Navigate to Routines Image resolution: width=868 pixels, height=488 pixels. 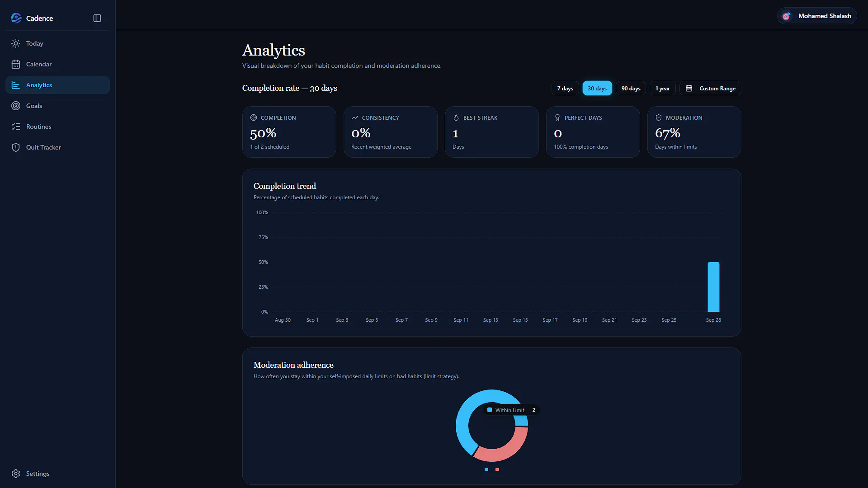(x=57, y=127)
